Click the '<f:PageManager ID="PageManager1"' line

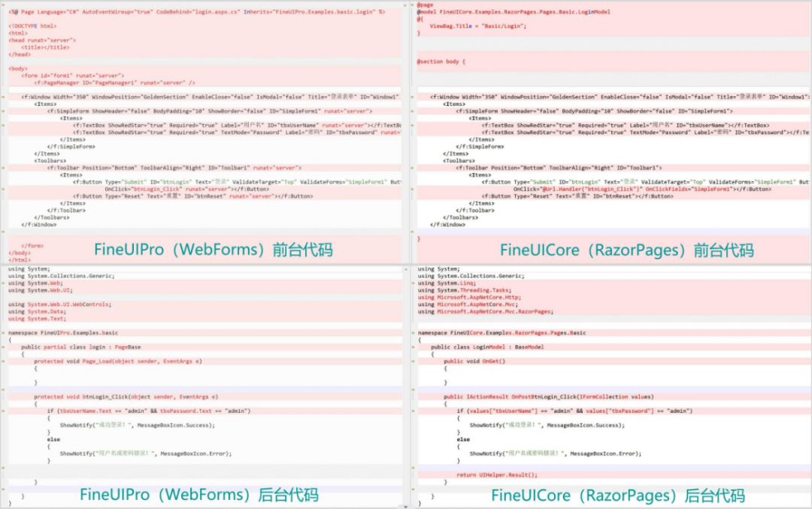pyautogui.click(x=114, y=83)
